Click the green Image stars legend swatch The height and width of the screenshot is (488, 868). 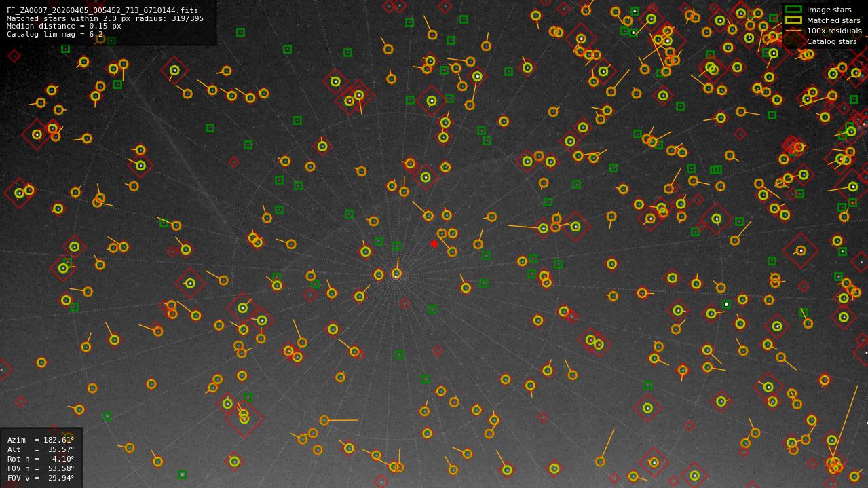[x=793, y=10]
